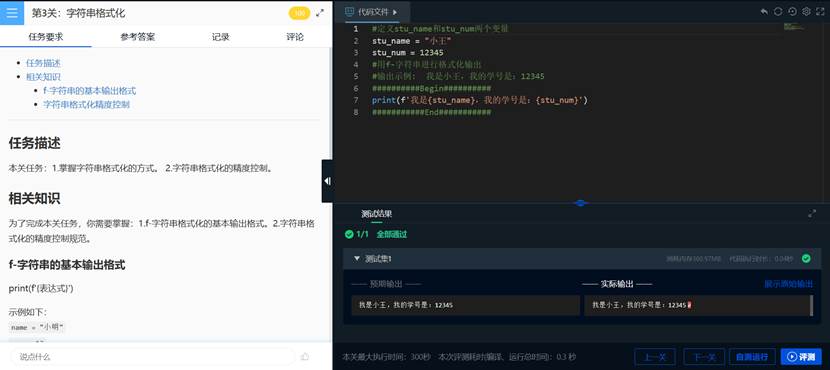Viewport: 830px width, 370px height.
Task: Click the sync refresh icon in editor toolbar
Action: coord(778,12)
